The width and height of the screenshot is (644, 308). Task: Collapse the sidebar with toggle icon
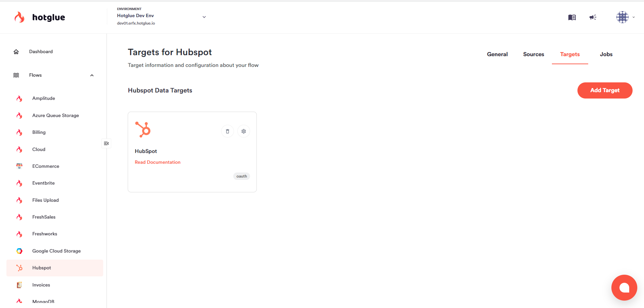tap(106, 144)
